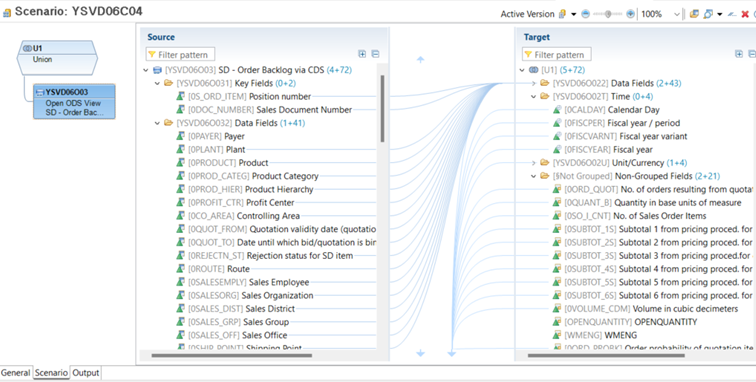The height and width of the screenshot is (382, 756).
Task: Select 0CO_AREA Controlling Area field
Action: coord(238,216)
